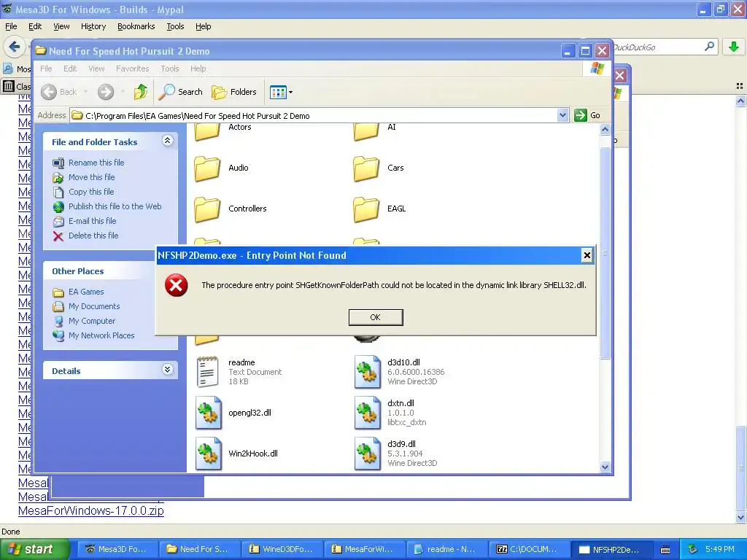Click the Mypal downloads green arrow icon
This screenshot has width=747, height=560.
click(x=734, y=47)
